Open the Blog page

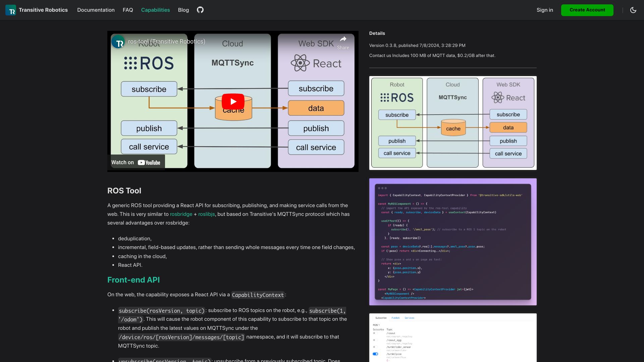coord(183,10)
